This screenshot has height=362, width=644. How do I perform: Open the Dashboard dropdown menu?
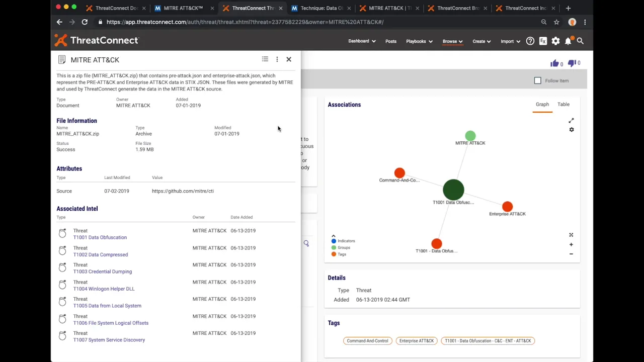point(362,41)
